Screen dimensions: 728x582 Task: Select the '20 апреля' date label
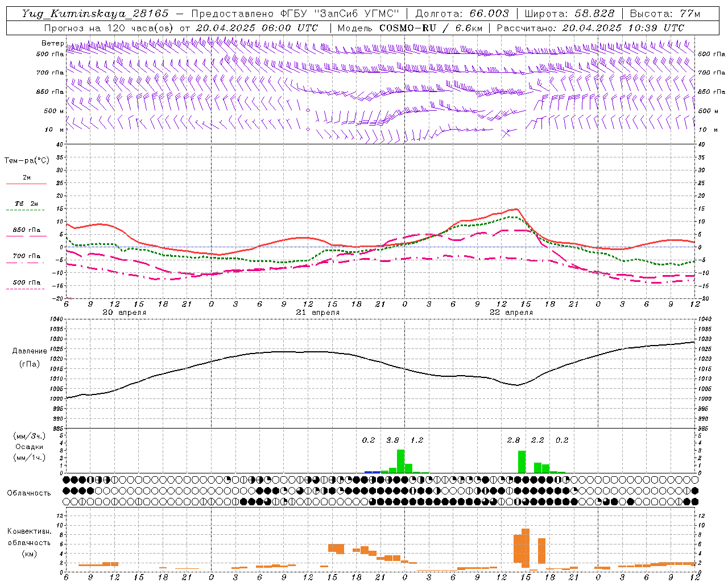(124, 313)
